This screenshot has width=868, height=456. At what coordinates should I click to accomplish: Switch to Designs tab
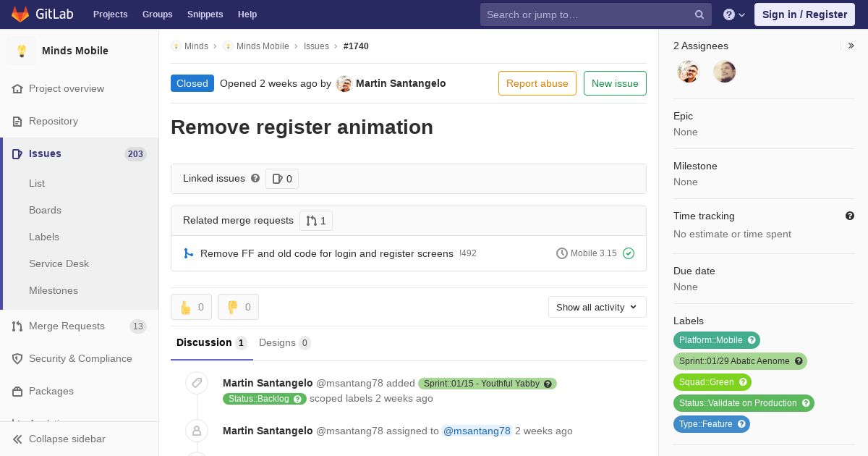tap(285, 342)
